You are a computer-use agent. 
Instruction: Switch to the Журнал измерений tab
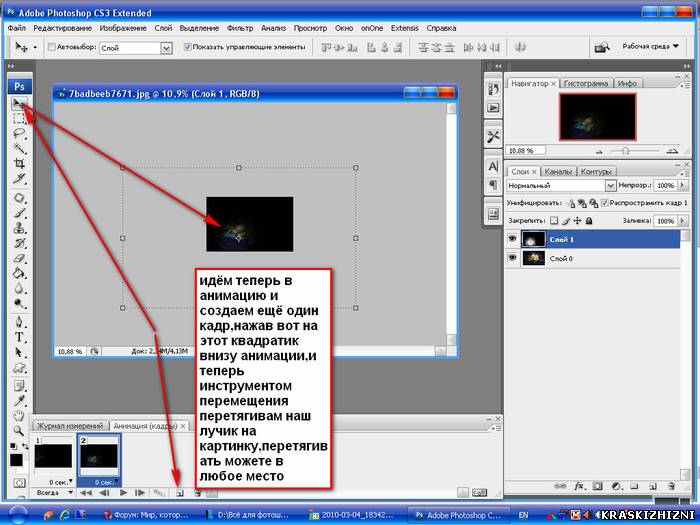pos(70,426)
